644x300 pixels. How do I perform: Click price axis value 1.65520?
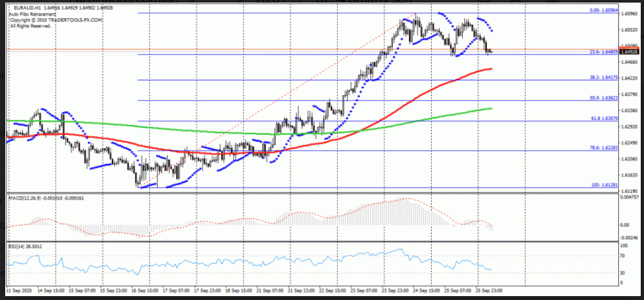(x=629, y=30)
